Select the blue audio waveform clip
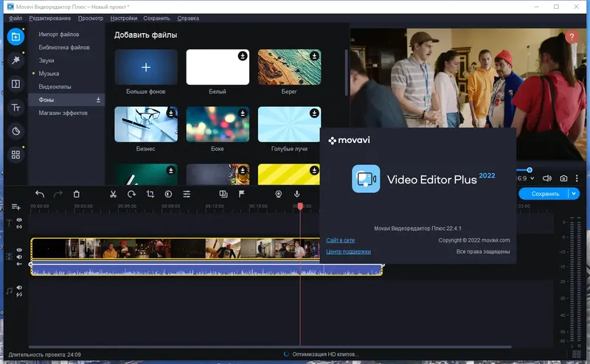The height and width of the screenshot is (364, 590). (206, 270)
